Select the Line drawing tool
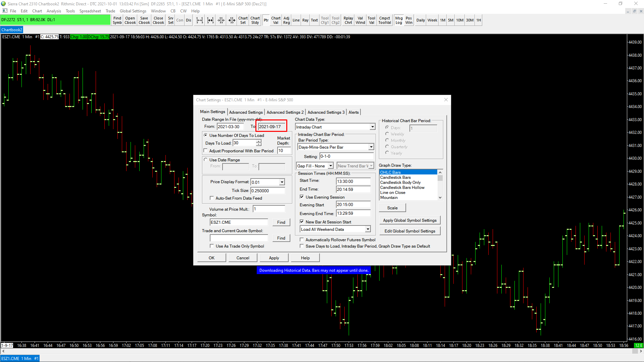The image size is (644, 362). [296, 20]
